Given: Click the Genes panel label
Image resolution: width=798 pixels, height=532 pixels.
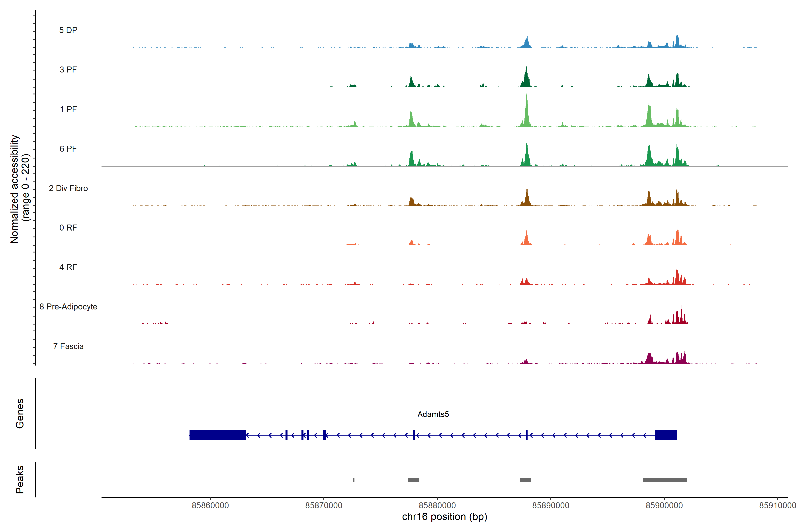Looking at the screenshot, I should click(20, 414).
